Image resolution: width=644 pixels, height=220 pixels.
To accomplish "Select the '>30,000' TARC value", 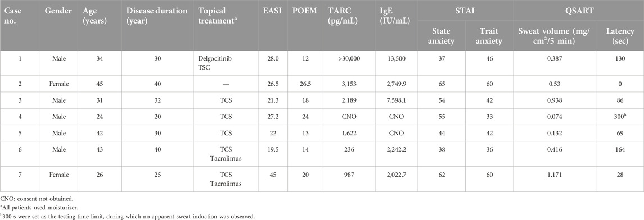I will (x=345, y=59).
